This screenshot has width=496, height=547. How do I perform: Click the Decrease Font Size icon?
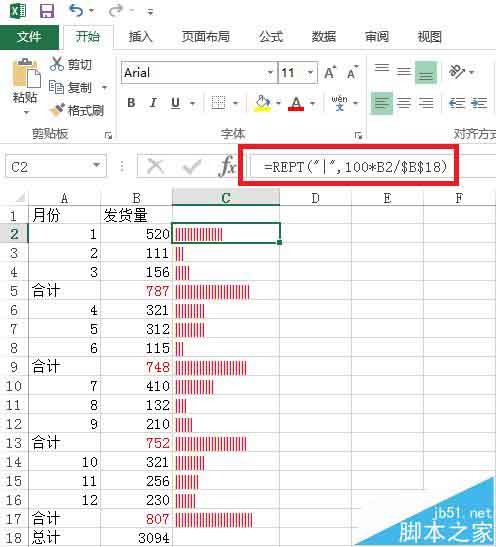pos(352,73)
